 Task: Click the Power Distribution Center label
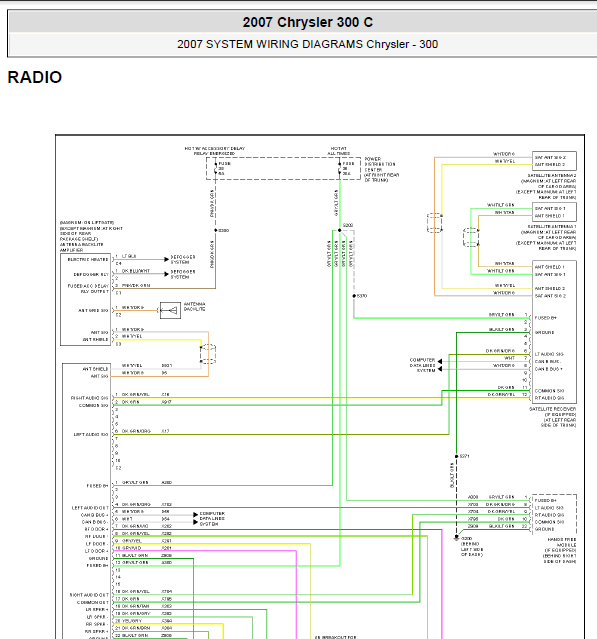pos(381,170)
